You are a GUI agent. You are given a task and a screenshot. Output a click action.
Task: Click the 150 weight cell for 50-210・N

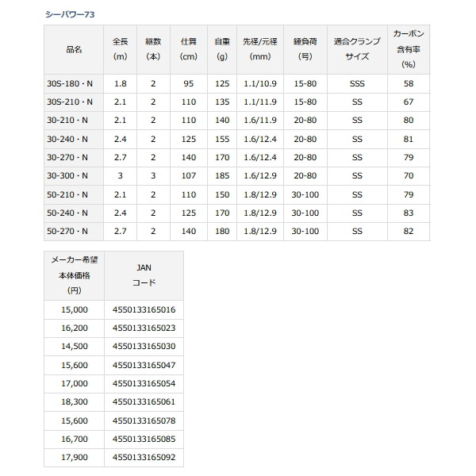(222, 194)
